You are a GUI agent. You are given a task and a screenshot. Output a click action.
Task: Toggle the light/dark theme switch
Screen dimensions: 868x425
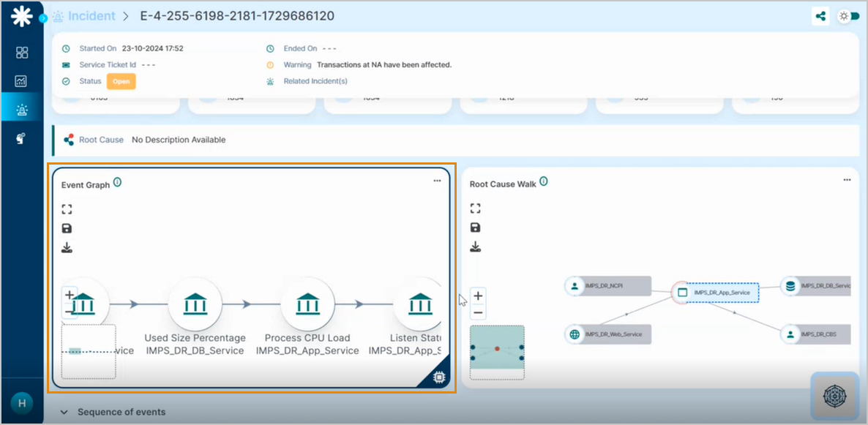849,16
